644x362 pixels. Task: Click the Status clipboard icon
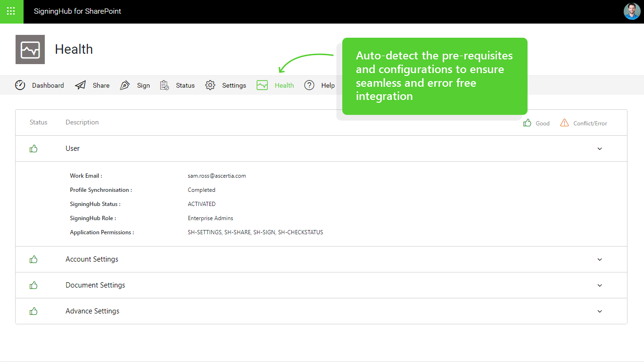coord(164,85)
